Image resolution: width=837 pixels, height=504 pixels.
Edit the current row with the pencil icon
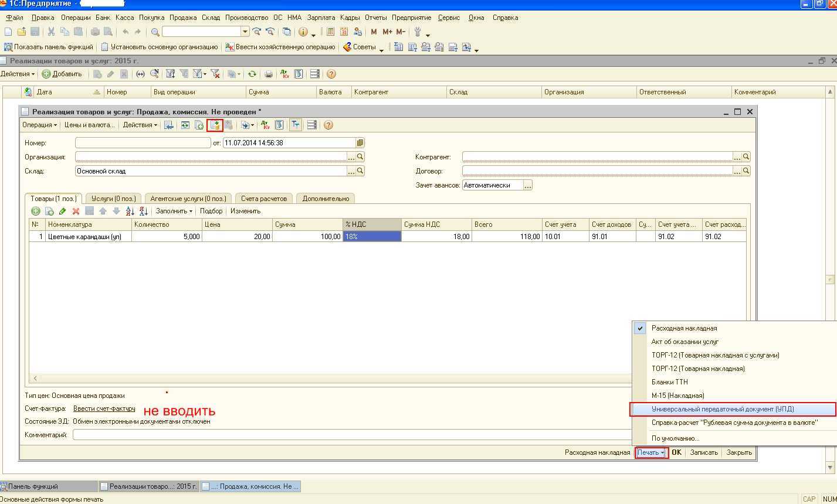tap(62, 211)
